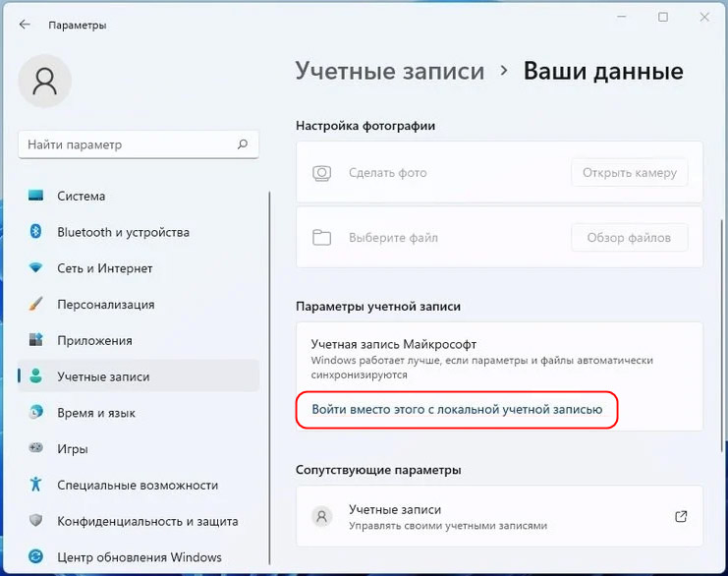The image size is (728, 576).
Task: Click the Учетные записи person icon in sidebar
Action: [x=35, y=375]
